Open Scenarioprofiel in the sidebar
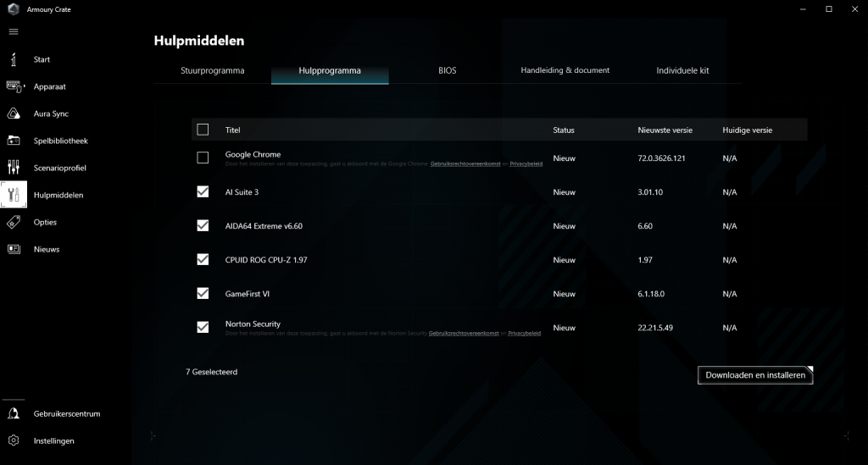 point(60,168)
